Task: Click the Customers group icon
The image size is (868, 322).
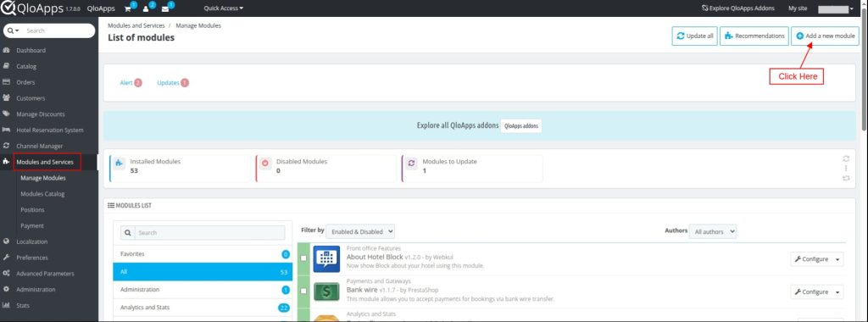Action: [6, 98]
